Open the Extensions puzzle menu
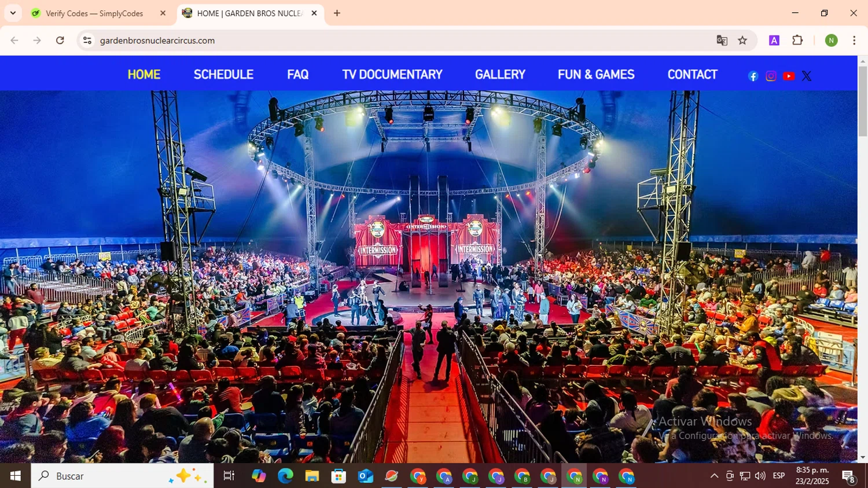This screenshot has width=868, height=488. 797,41
